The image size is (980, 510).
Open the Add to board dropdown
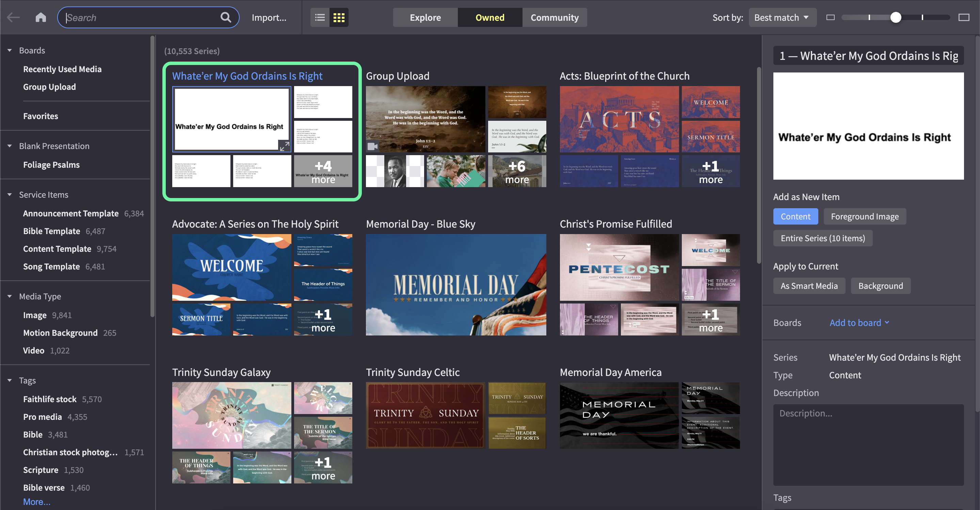tap(859, 323)
